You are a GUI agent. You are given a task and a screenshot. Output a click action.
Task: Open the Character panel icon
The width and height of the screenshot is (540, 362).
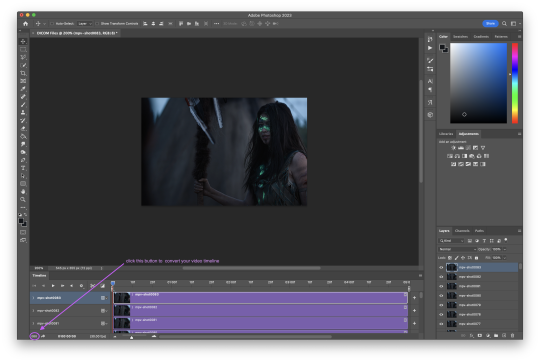click(430, 81)
